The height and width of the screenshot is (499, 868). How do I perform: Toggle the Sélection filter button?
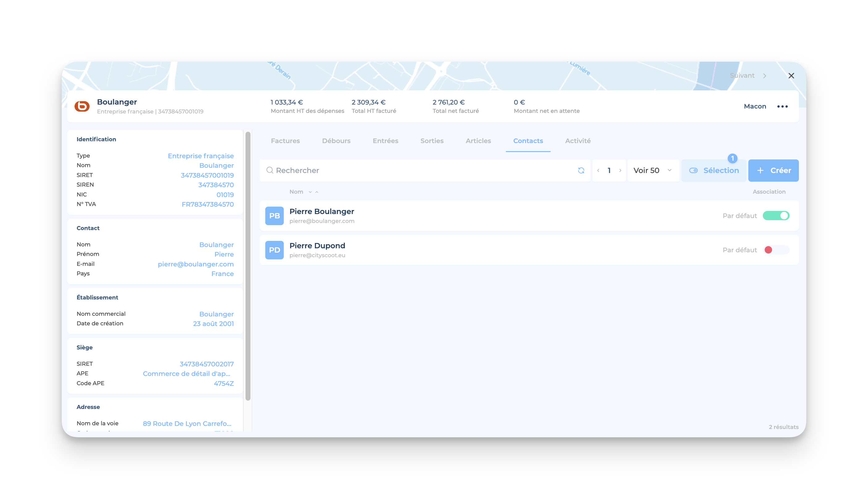(x=714, y=170)
